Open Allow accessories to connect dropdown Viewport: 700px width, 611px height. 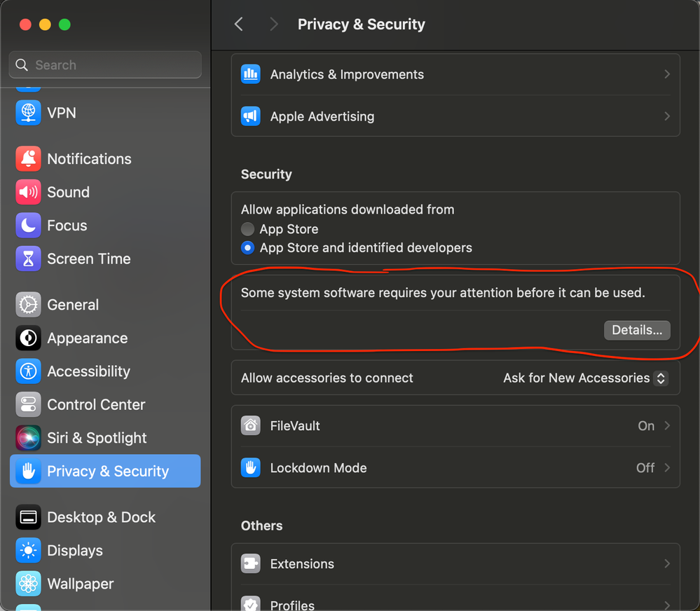585,378
